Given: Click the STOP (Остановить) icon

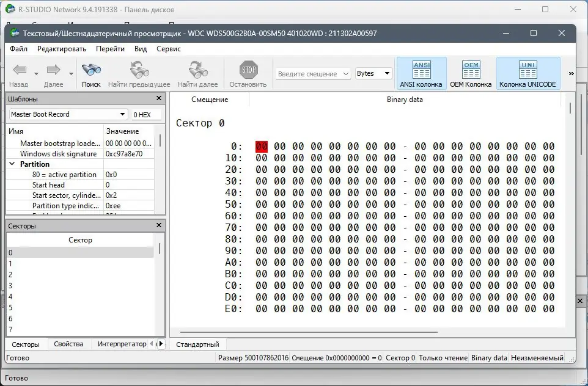Looking at the screenshot, I should click(248, 70).
